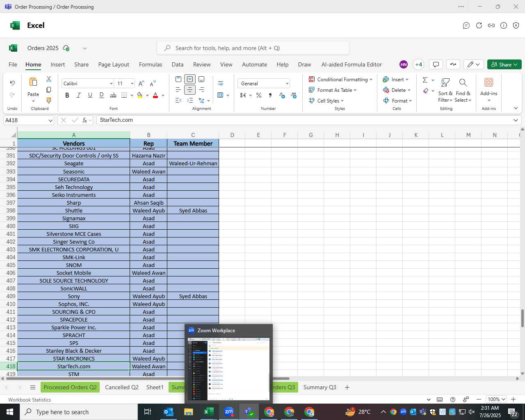
Task: Click Increase Decimal icon
Action: [282, 95]
